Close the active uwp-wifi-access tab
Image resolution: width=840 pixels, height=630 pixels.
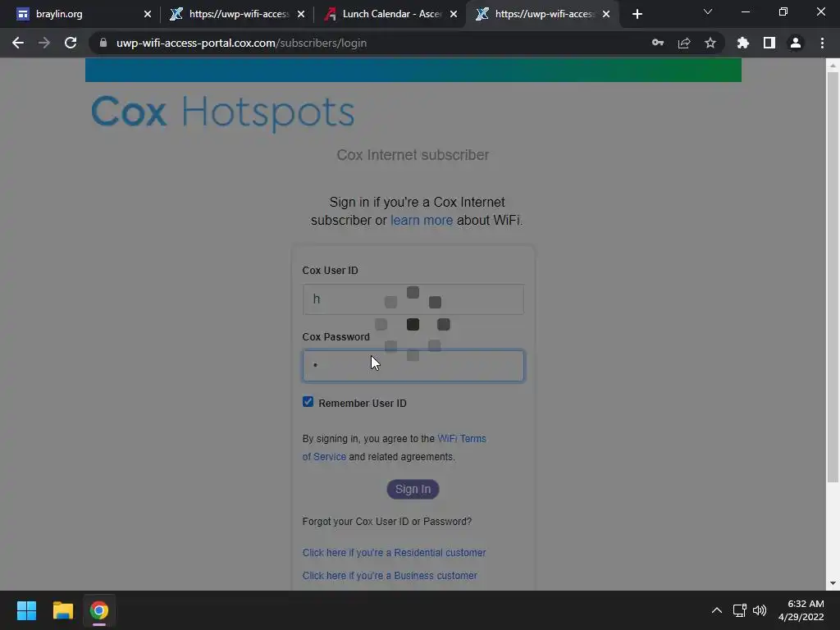pos(606,14)
